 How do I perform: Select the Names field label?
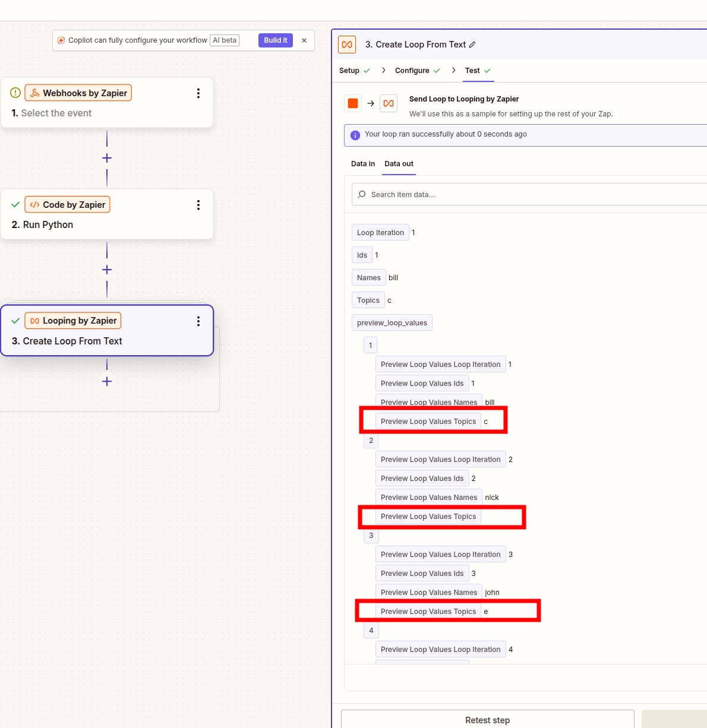point(368,278)
